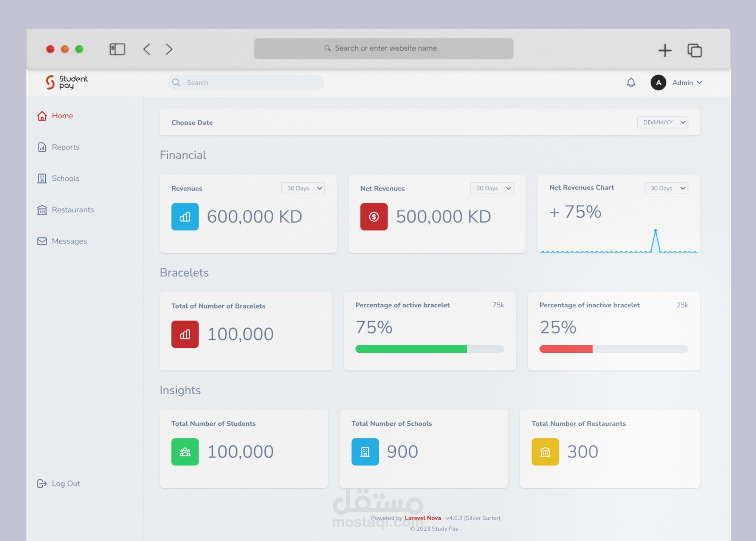Click the notification bell icon

coord(631,82)
